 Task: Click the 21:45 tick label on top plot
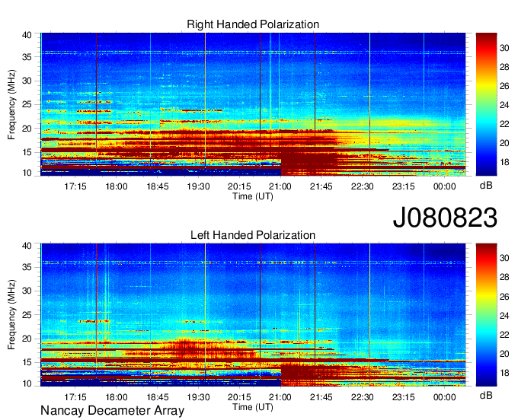click(x=321, y=186)
